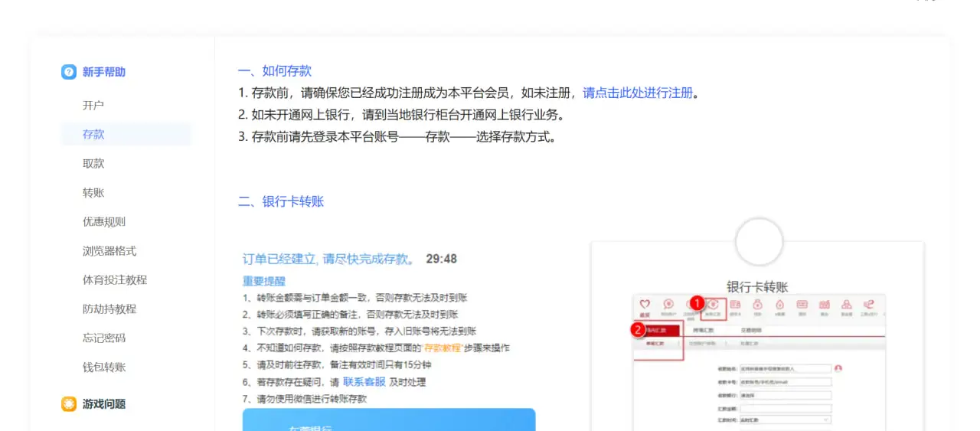Click the empty circle above 银行卡转账 title
Image resolution: width=980 pixels, height=431 pixels.
coord(758,242)
